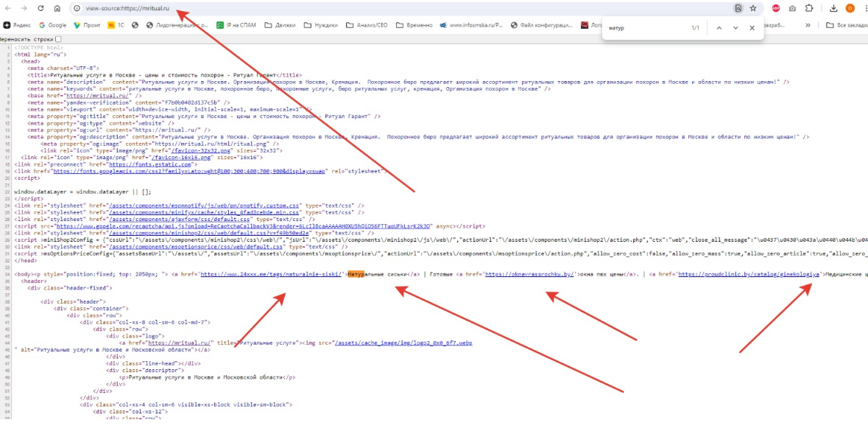Open the browser home page

[57, 8]
